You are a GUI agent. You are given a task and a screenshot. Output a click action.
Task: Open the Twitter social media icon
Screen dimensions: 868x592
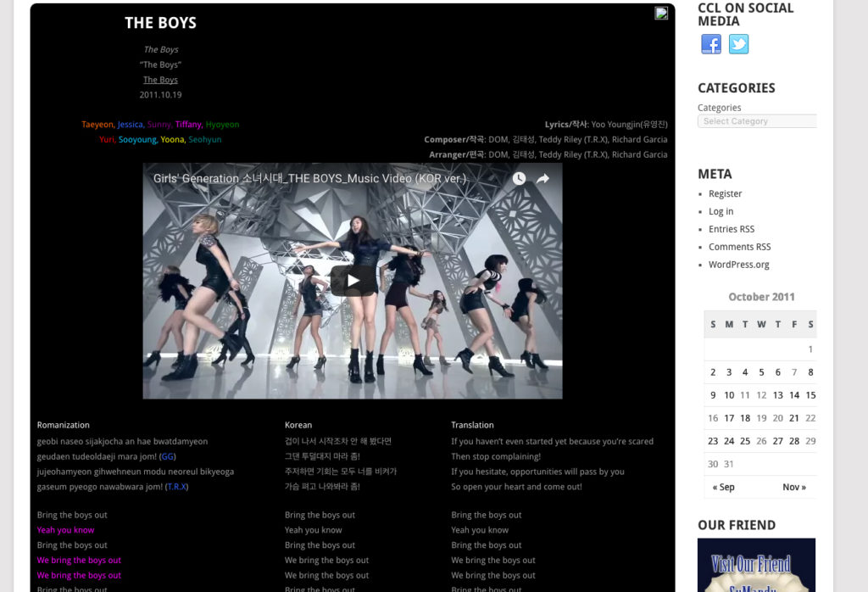point(739,44)
